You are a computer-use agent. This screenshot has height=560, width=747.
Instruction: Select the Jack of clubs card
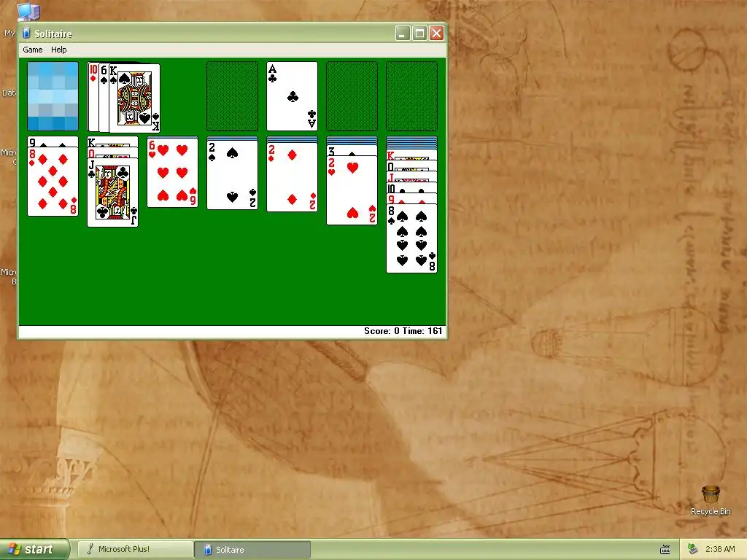(113, 192)
